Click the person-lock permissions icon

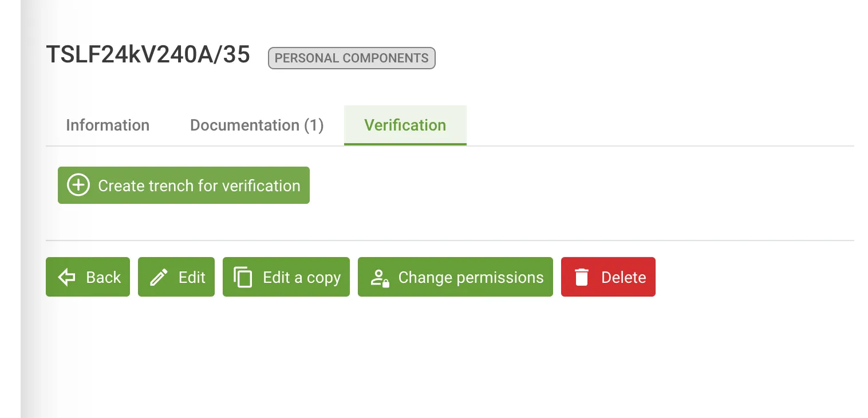coord(378,277)
